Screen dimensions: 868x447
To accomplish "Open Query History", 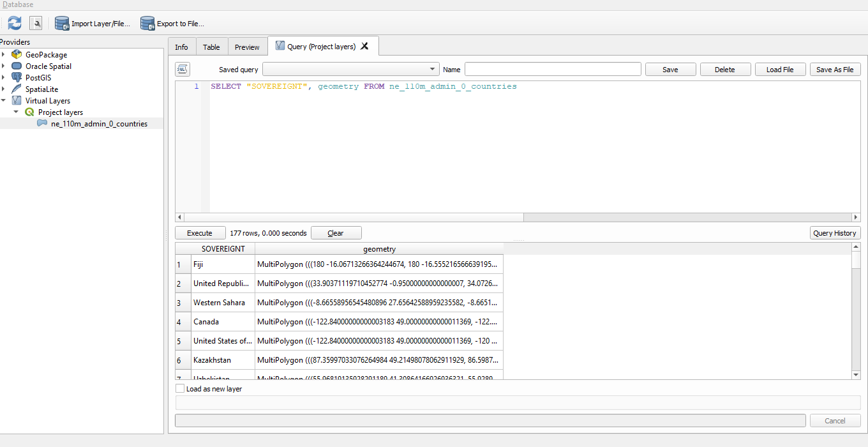I will [x=835, y=232].
